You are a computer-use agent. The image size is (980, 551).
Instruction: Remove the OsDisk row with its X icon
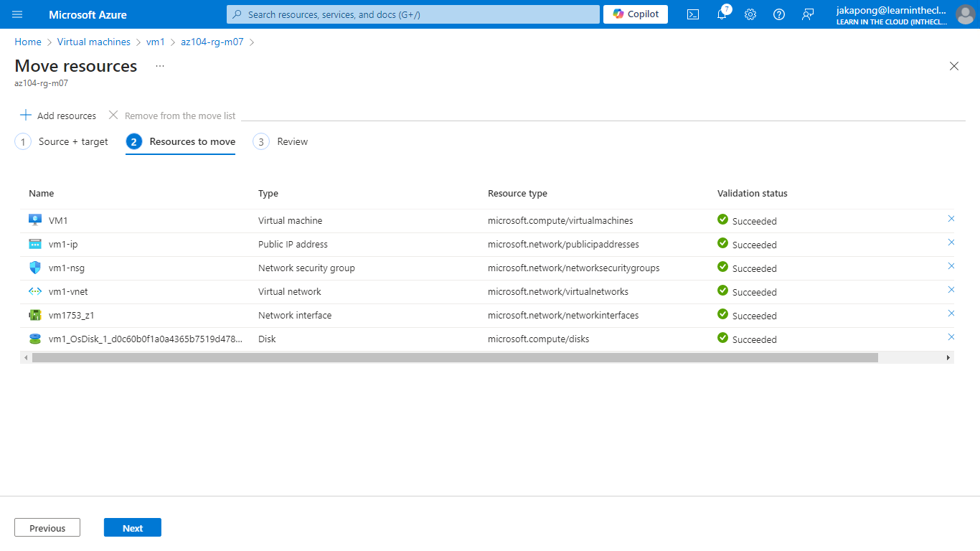tap(951, 337)
